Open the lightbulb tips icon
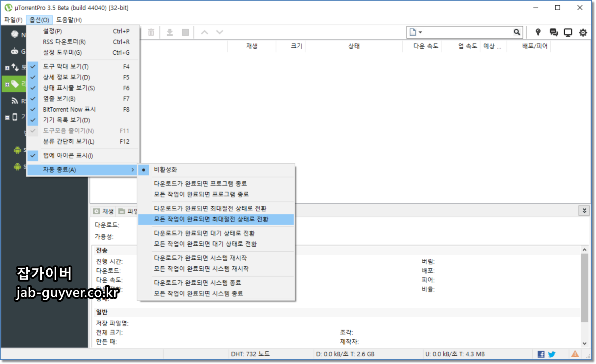 click(x=538, y=32)
